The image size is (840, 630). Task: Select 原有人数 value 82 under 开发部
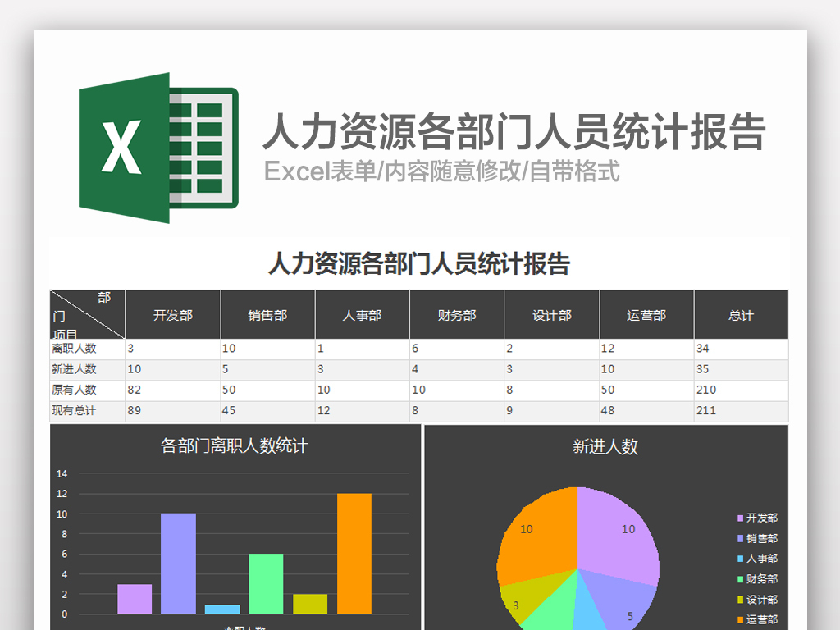[173, 390]
